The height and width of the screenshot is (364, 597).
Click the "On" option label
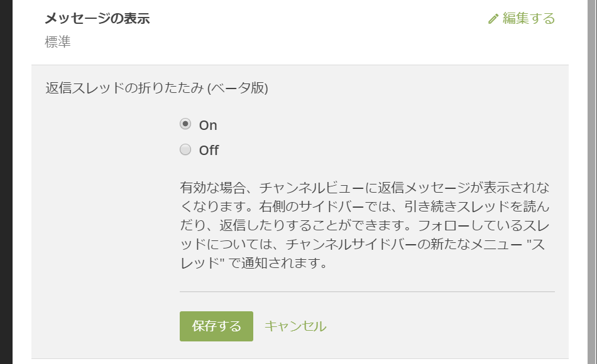coord(208,125)
